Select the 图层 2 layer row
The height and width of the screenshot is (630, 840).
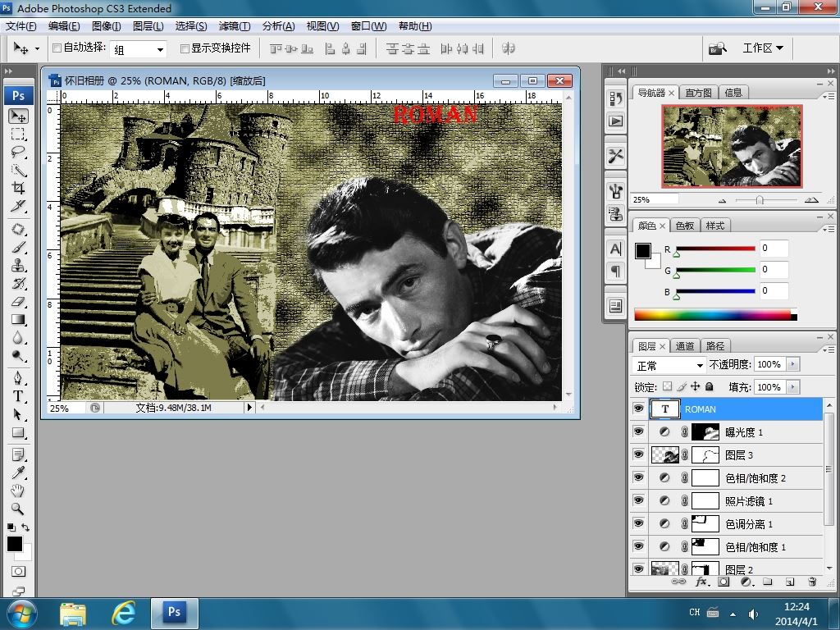(736, 568)
